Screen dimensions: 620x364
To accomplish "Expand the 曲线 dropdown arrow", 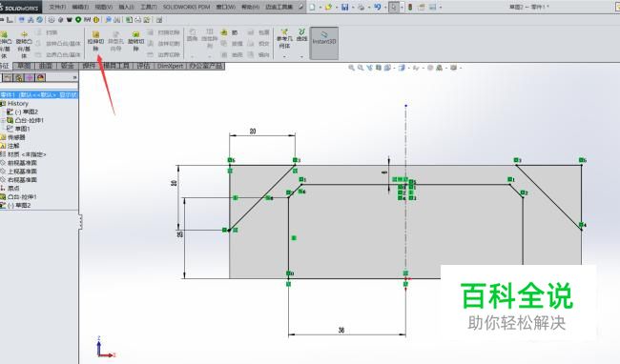I will (x=301, y=56).
